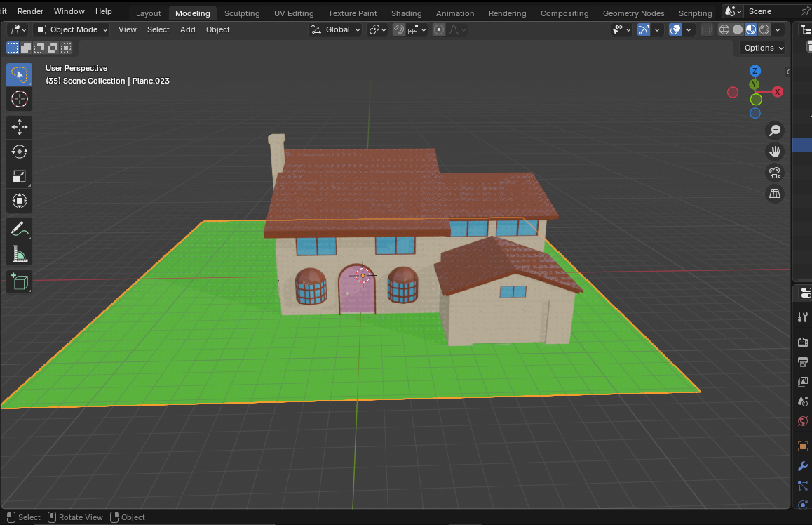Select the Add Cube tool
Viewport: 812px width, 525px height.
coord(19,282)
